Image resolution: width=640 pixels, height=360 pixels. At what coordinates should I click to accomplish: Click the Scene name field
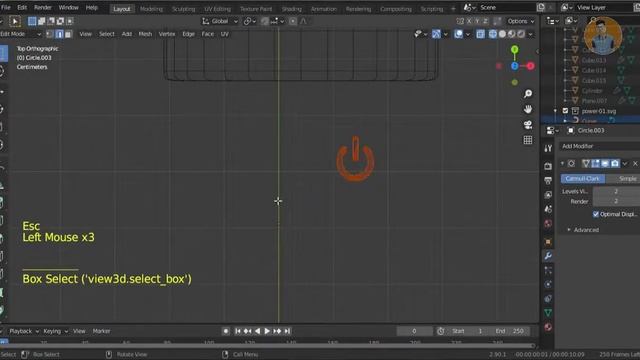coord(506,8)
